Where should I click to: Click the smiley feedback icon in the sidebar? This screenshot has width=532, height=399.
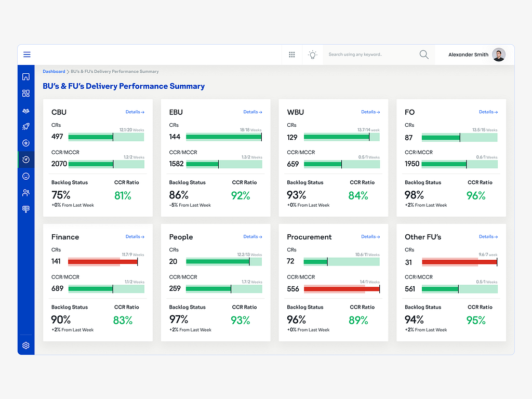click(x=26, y=176)
